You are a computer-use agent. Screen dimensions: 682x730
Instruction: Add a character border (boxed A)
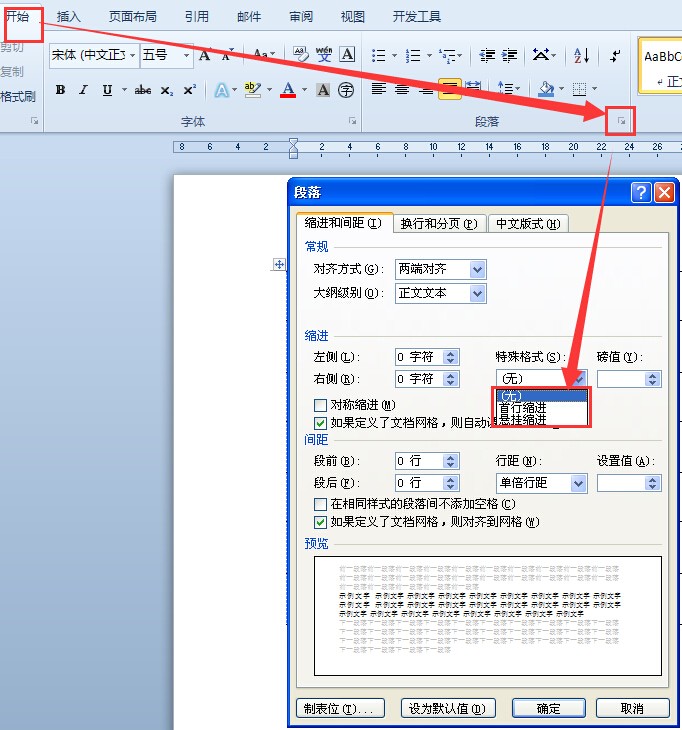(x=347, y=54)
